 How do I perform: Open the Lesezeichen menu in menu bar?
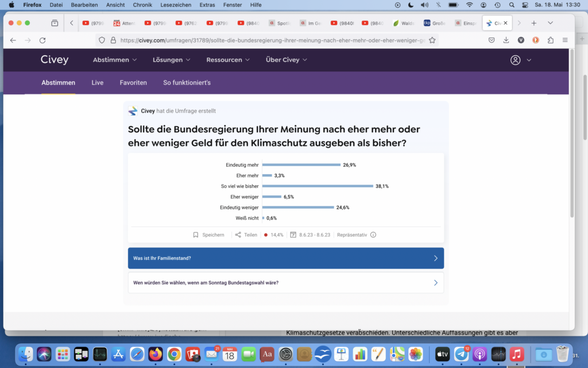(x=176, y=5)
